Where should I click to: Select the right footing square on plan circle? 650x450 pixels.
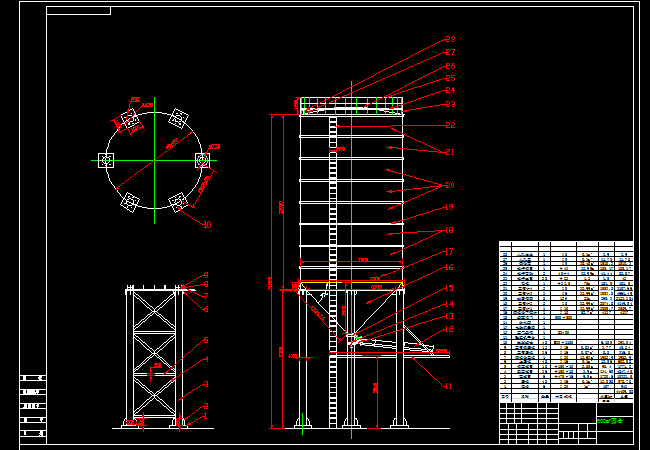202,160
